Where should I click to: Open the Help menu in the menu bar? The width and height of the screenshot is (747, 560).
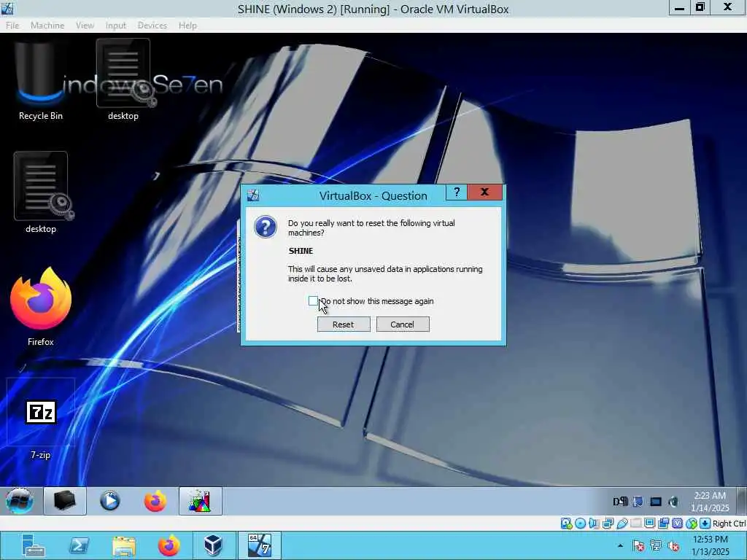[x=187, y=26]
